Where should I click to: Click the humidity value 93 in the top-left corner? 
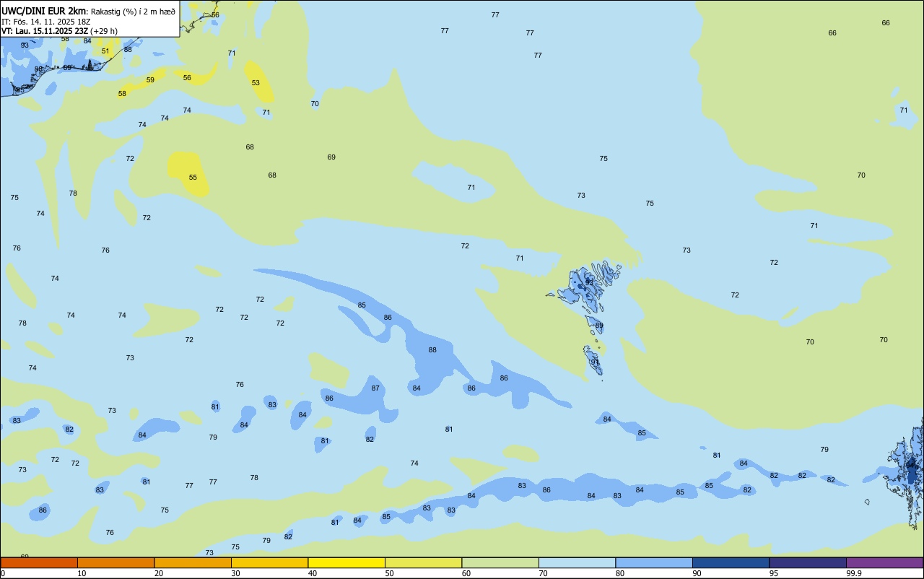click(25, 45)
